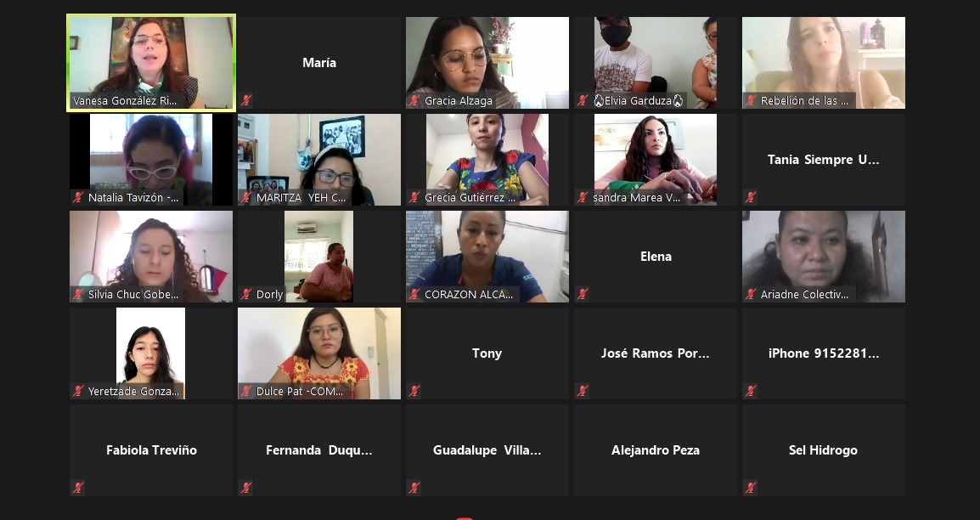Select Rebelión de las video tile

[x=824, y=63]
